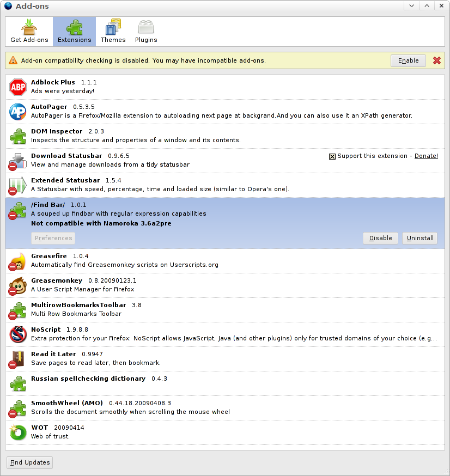Select the SmoothWheel (AMO) title

point(67,403)
